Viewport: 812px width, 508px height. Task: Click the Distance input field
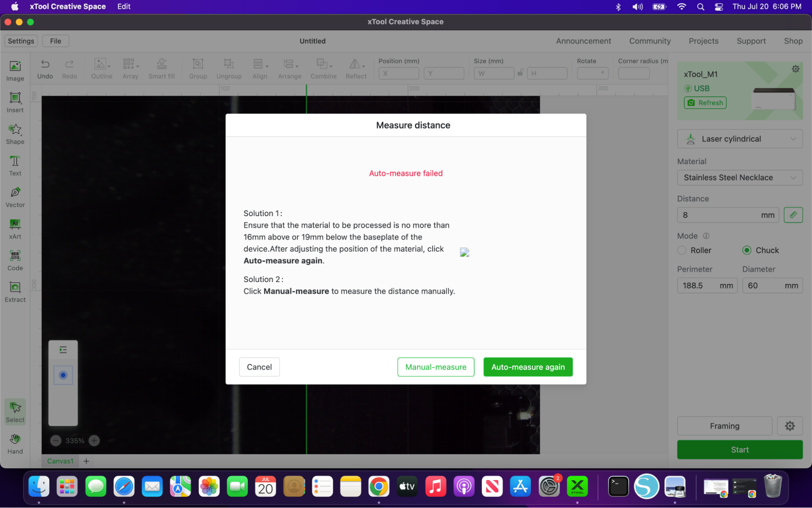coord(728,215)
